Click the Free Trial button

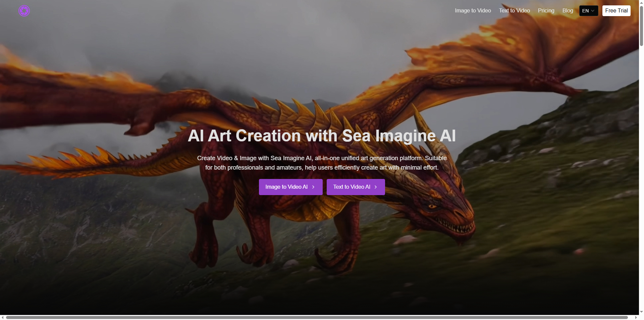coord(616,11)
